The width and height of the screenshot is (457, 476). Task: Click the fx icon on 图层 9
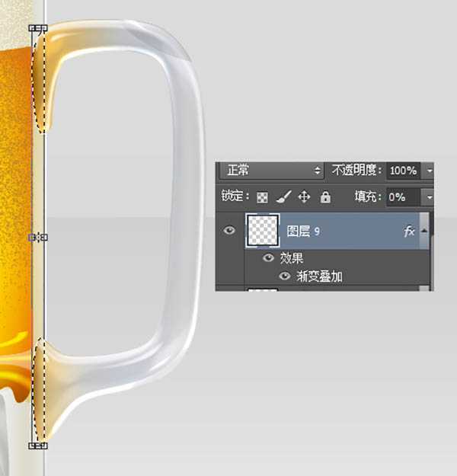point(409,232)
